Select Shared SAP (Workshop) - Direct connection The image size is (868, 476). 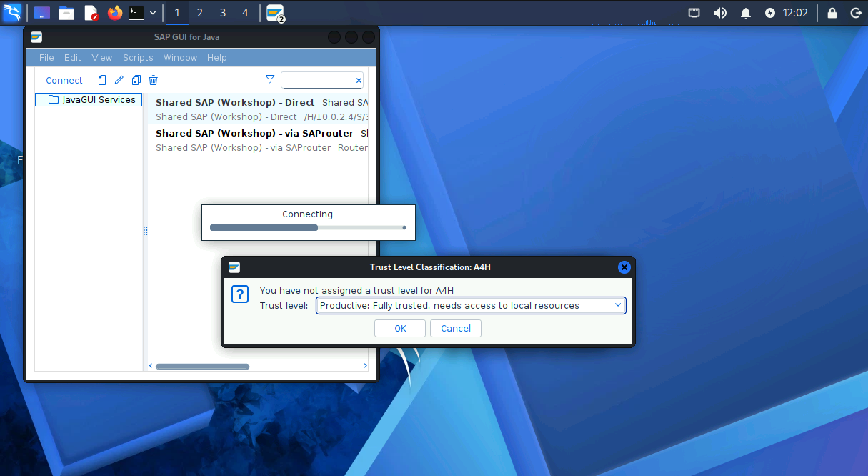[258, 109]
